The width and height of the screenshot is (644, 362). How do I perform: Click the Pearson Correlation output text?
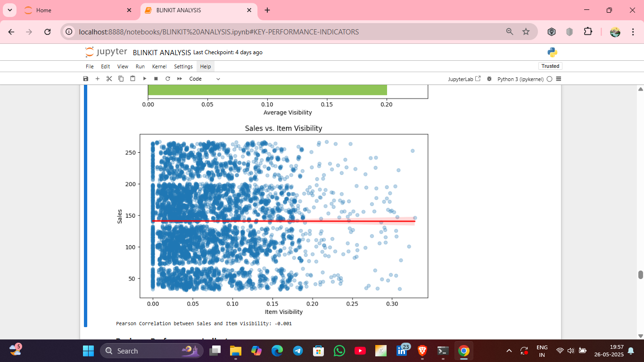204,324
